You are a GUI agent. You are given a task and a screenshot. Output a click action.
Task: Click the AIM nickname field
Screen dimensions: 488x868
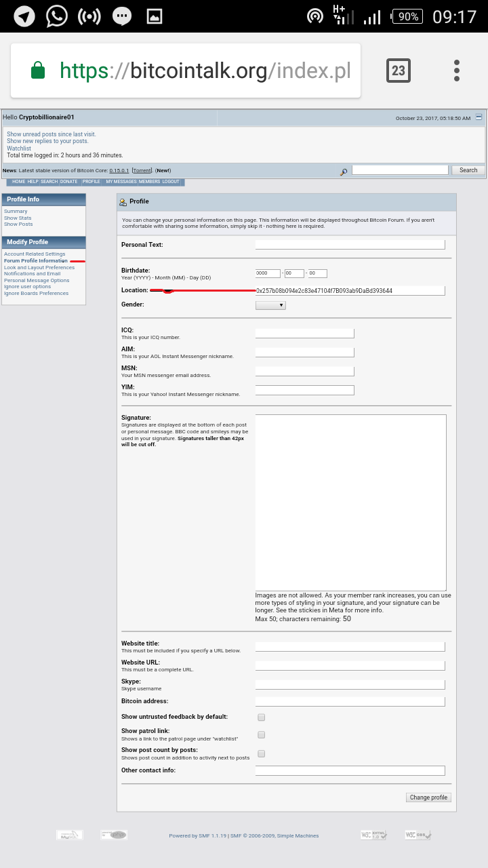(305, 353)
